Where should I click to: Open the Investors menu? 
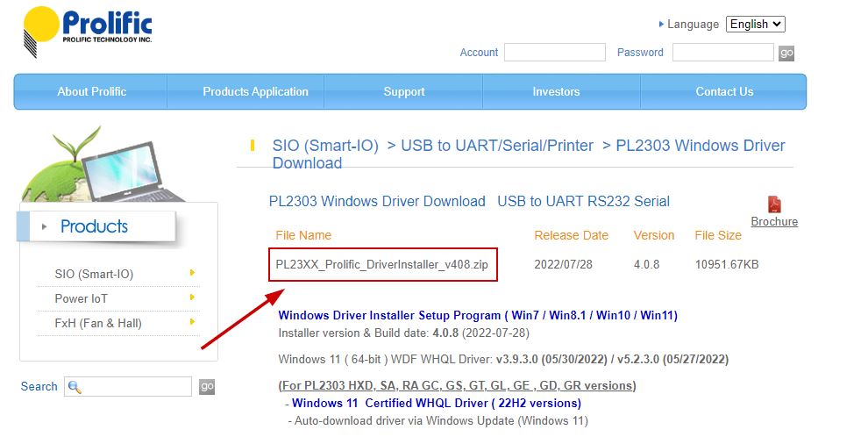click(x=556, y=91)
